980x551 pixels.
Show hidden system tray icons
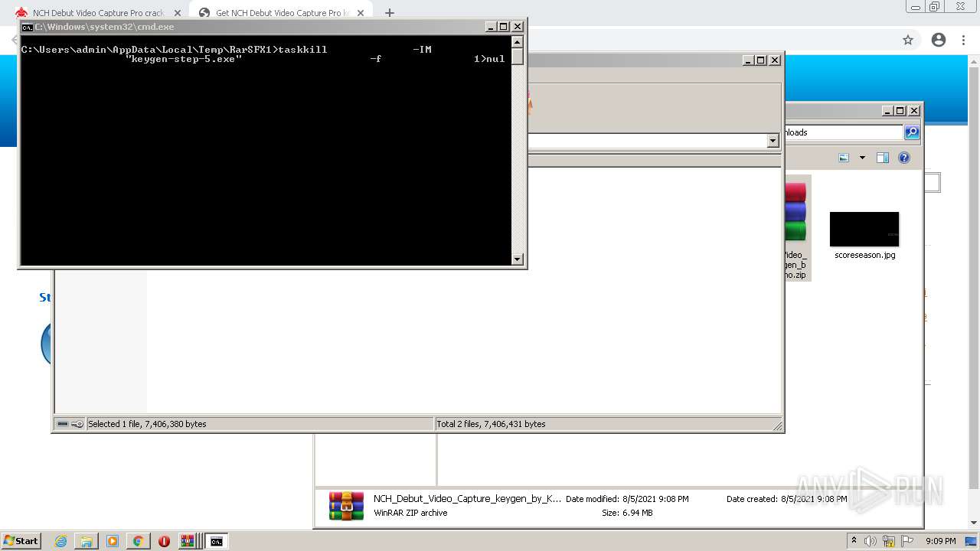click(x=854, y=540)
